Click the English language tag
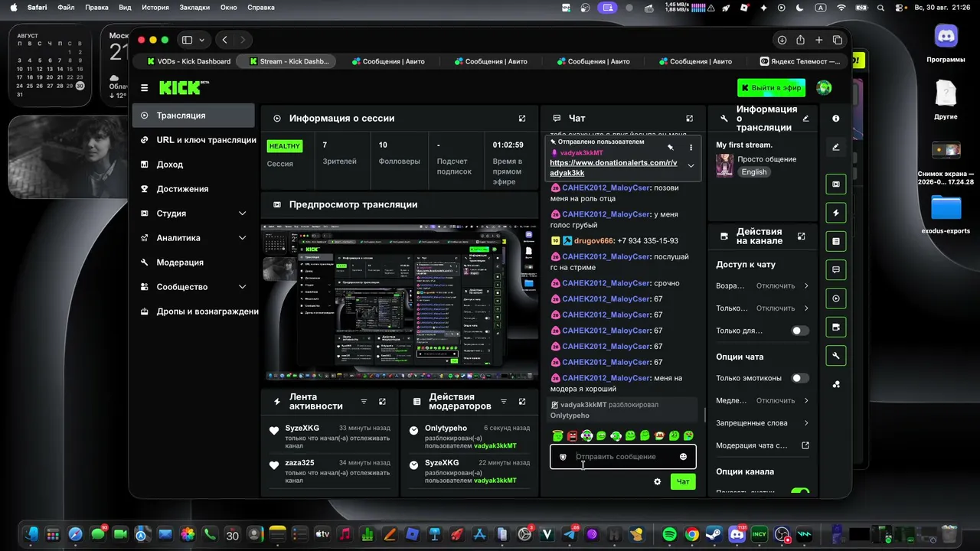980x551 pixels. [x=753, y=172]
